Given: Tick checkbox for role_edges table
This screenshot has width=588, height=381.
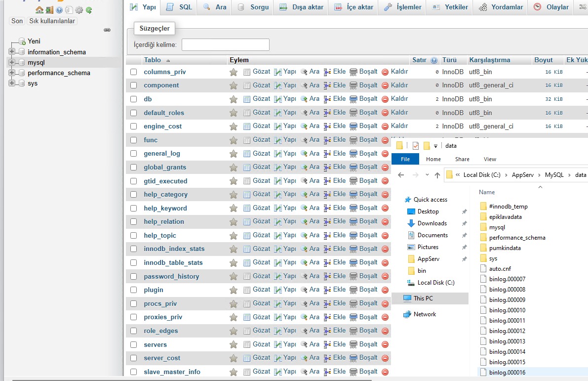Looking at the screenshot, I should click(x=133, y=331).
